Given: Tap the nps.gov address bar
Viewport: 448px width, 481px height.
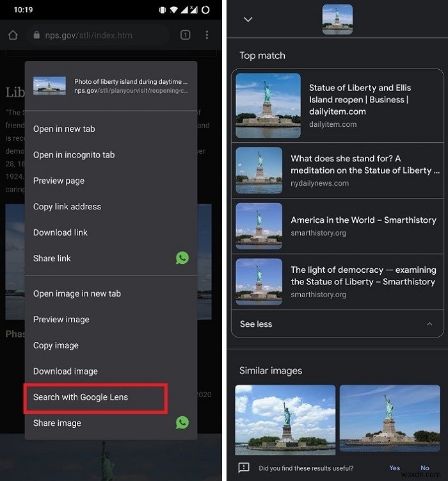Looking at the screenshot, I should point(98,35).
